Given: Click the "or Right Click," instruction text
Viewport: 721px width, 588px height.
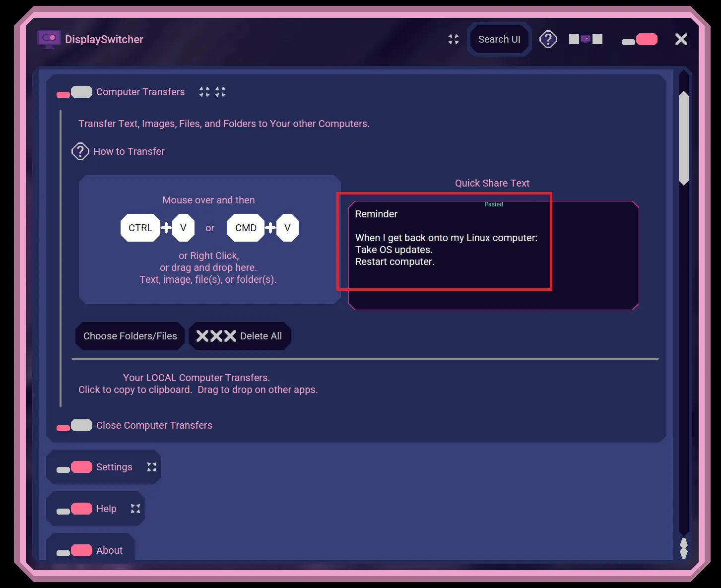Looking at the screenshot, I should 209,256.
